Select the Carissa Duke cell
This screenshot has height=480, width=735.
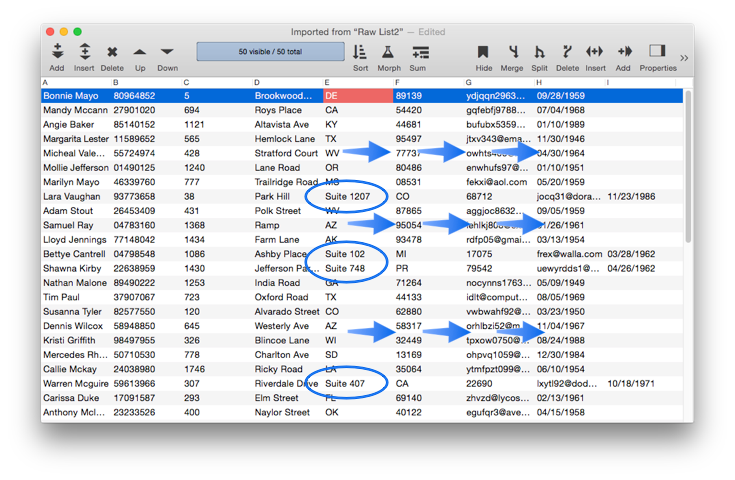tap(76, 398)
